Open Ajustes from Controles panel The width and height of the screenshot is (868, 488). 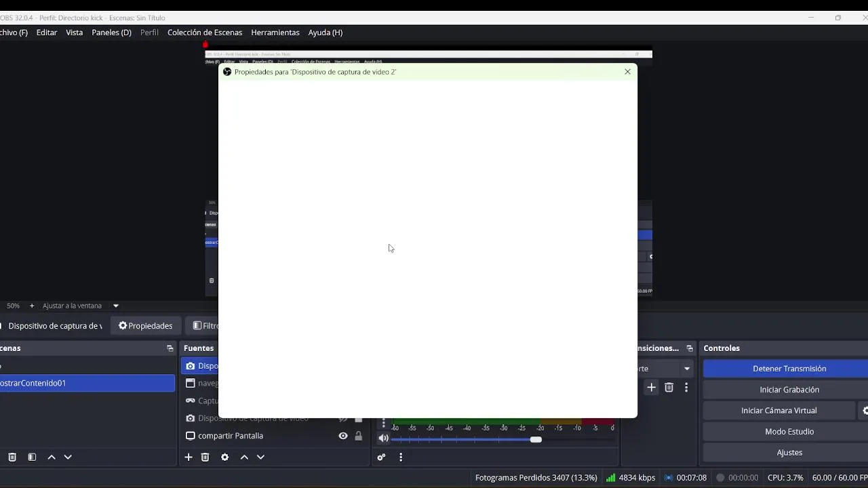pyautogui.click(x=789, y=453)
